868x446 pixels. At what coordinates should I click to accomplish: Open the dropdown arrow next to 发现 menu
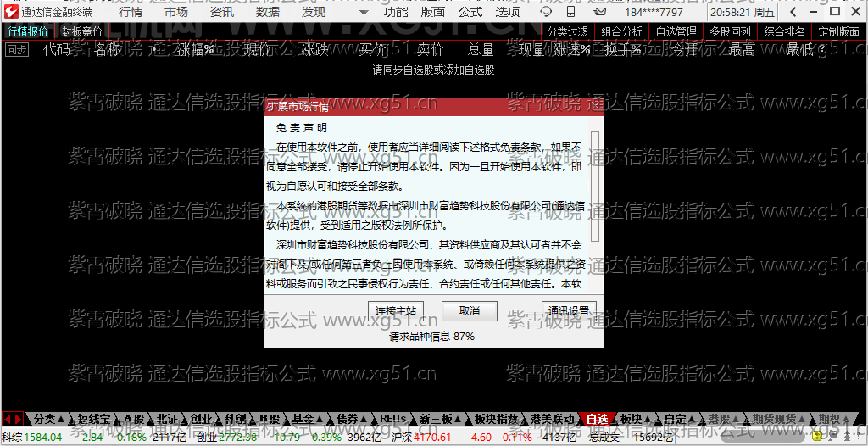click(x=363, y=13)
